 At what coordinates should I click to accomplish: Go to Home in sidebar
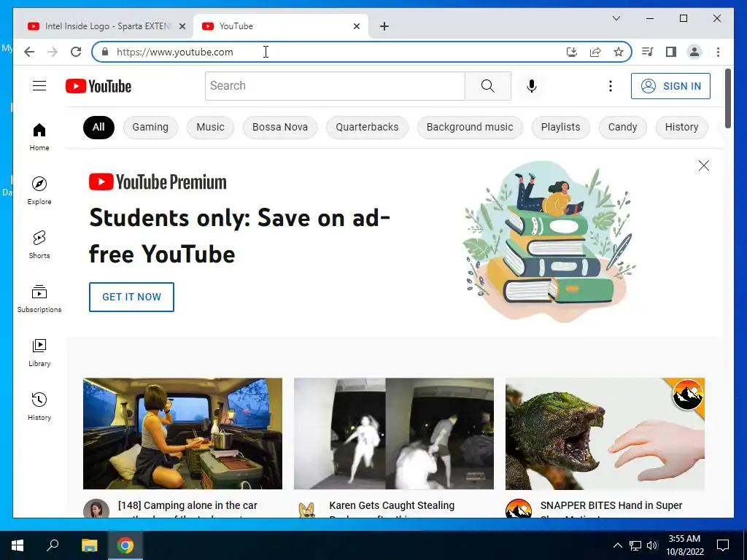coord(39,137)
